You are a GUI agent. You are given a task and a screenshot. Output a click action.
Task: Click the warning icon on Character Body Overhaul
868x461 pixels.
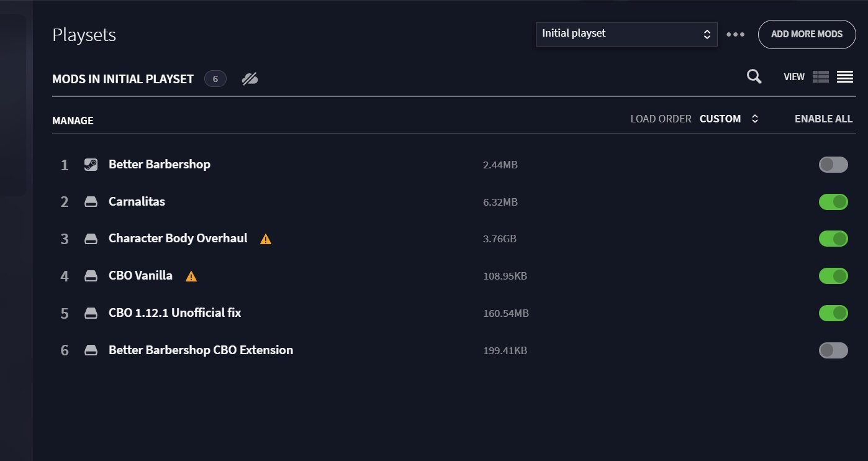click(x=266, y=239)
